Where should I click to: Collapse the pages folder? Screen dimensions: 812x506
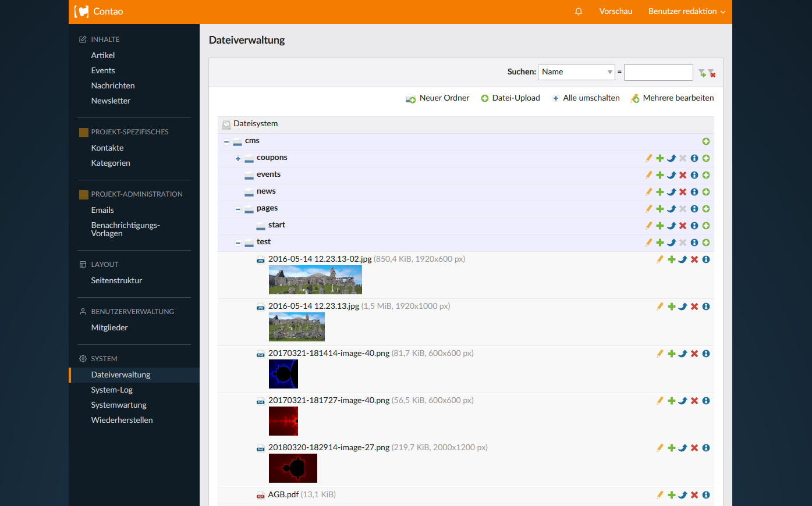coord(238,209)
